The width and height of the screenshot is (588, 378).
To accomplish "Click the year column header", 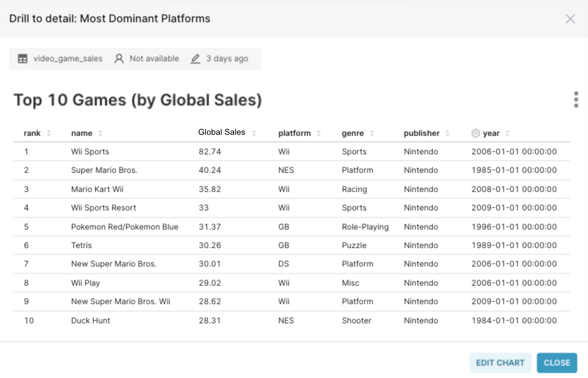I will point(491,133).
